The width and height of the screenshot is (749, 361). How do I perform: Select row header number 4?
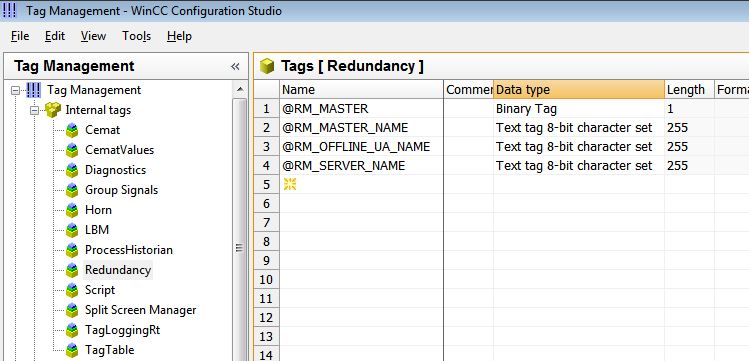(267, 166)
